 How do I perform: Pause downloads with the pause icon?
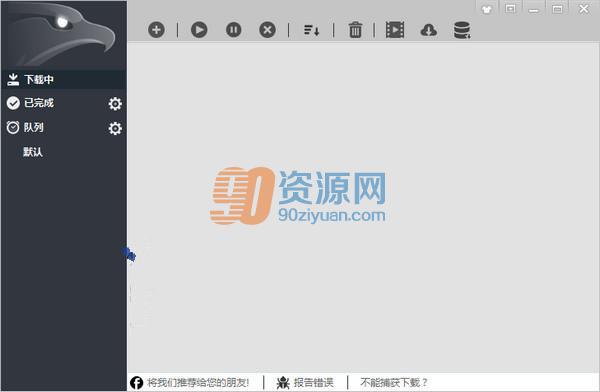pos(233,30)
